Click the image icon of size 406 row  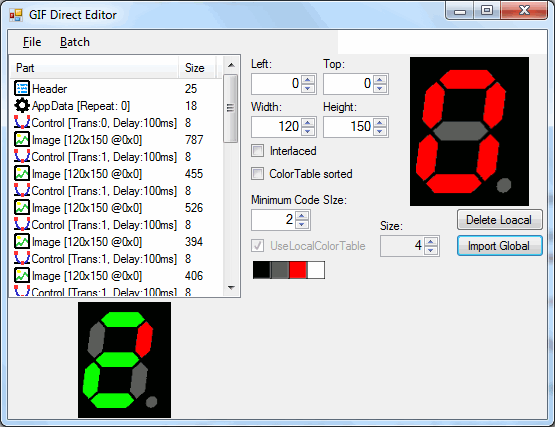[x=22, y=275]
